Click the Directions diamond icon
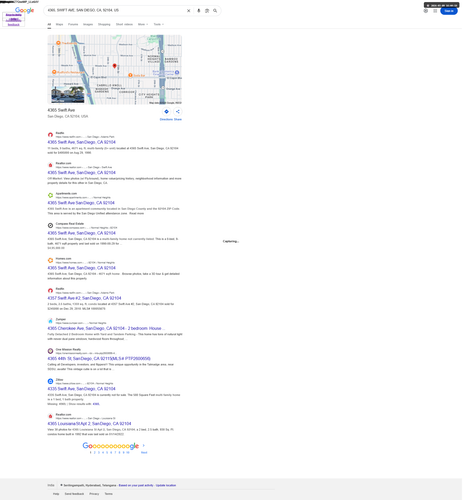 coord(166,112)
